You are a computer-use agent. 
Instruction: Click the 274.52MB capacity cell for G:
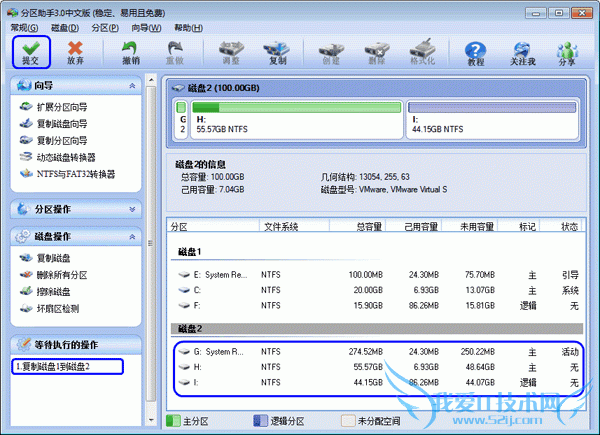click(365, 352)
